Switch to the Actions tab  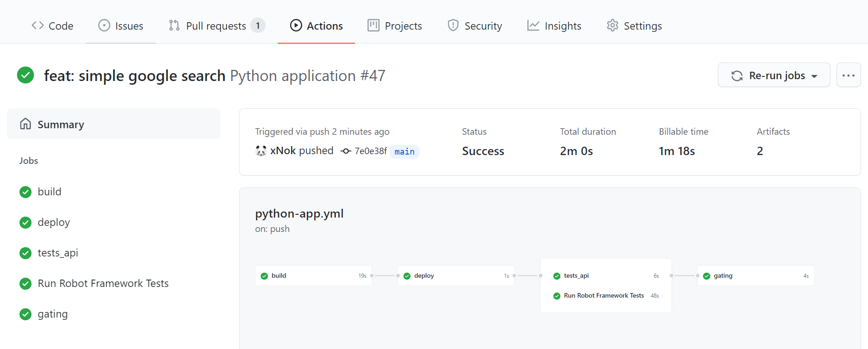317,26
